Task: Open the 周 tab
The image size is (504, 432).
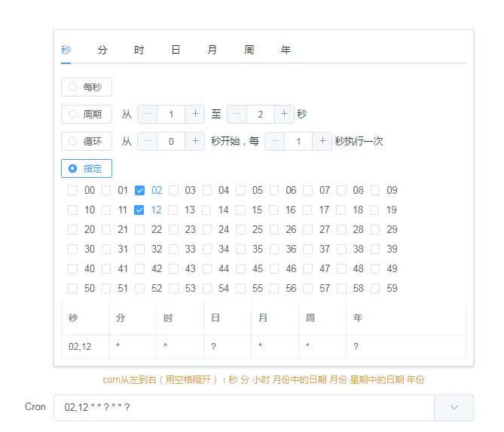Action: (x=249, y=50)
